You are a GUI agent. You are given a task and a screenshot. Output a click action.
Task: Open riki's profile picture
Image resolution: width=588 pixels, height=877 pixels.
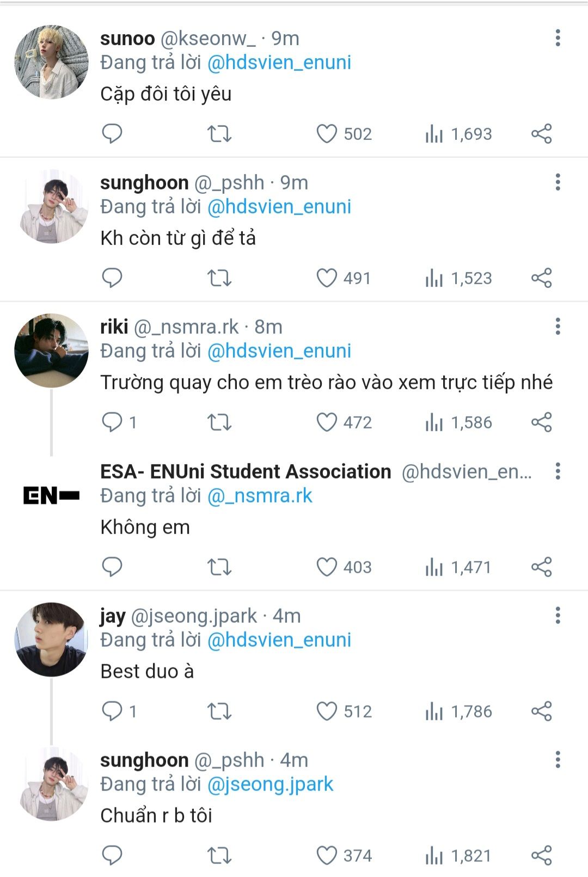pyautogui.click(x=51, y=351)
